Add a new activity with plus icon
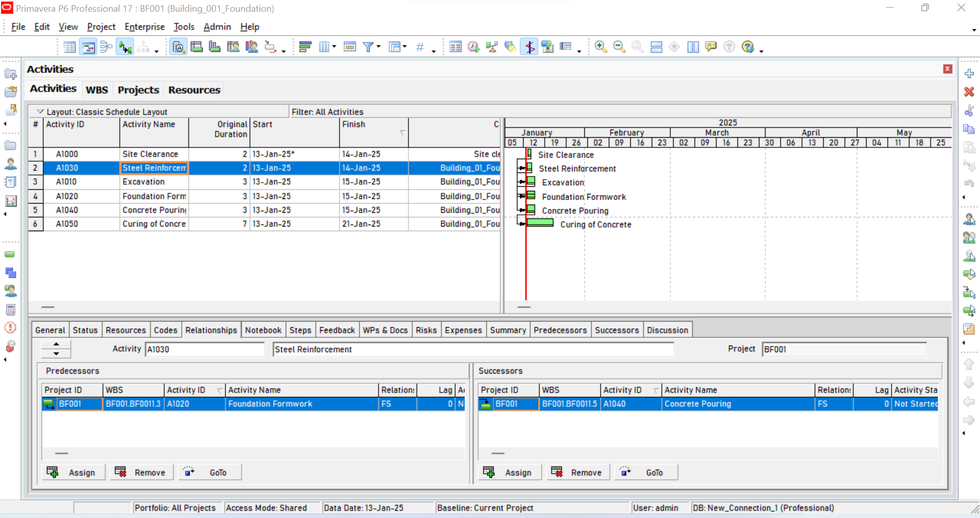This screenshot has width=980, height=518. click(x=969, y=73)
